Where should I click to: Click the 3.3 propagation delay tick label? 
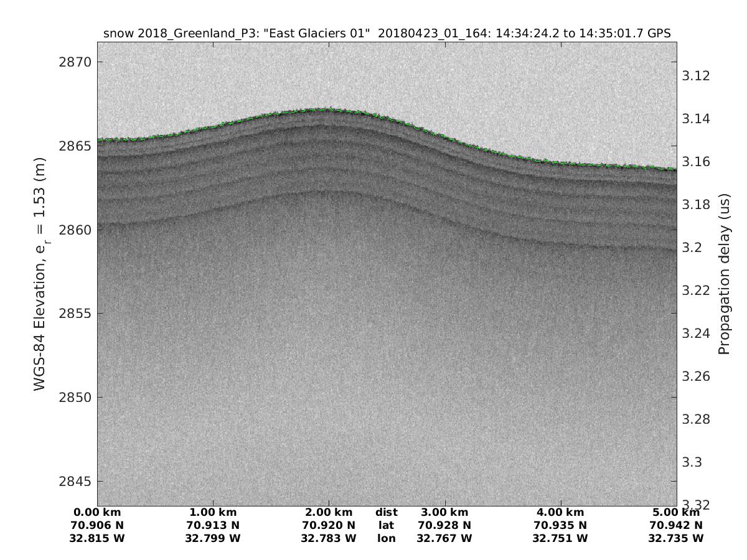[x=692, y=462]
